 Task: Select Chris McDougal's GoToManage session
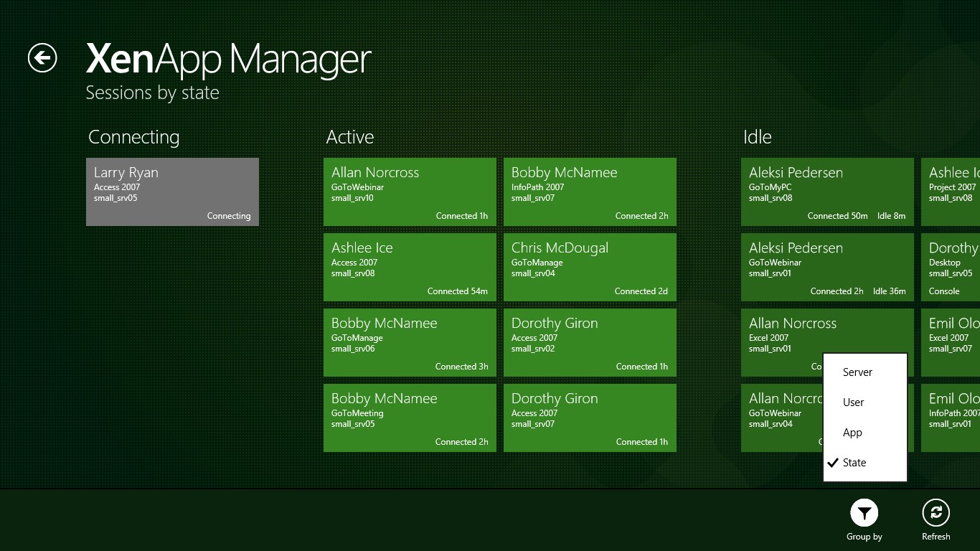(590, 267)
